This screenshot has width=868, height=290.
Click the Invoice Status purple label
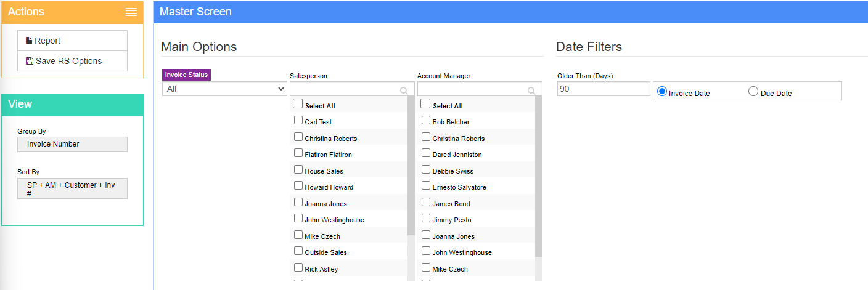(x=186, y=75)
